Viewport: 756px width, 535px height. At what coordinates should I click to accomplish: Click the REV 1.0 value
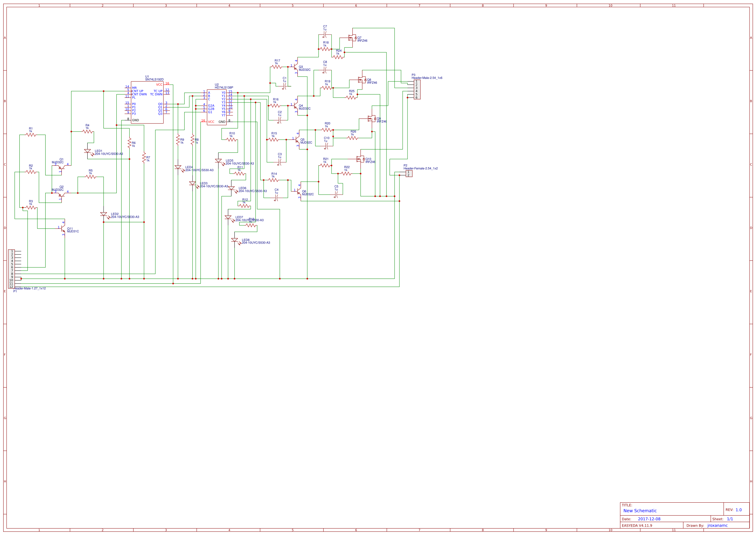(x=738, y=510)
